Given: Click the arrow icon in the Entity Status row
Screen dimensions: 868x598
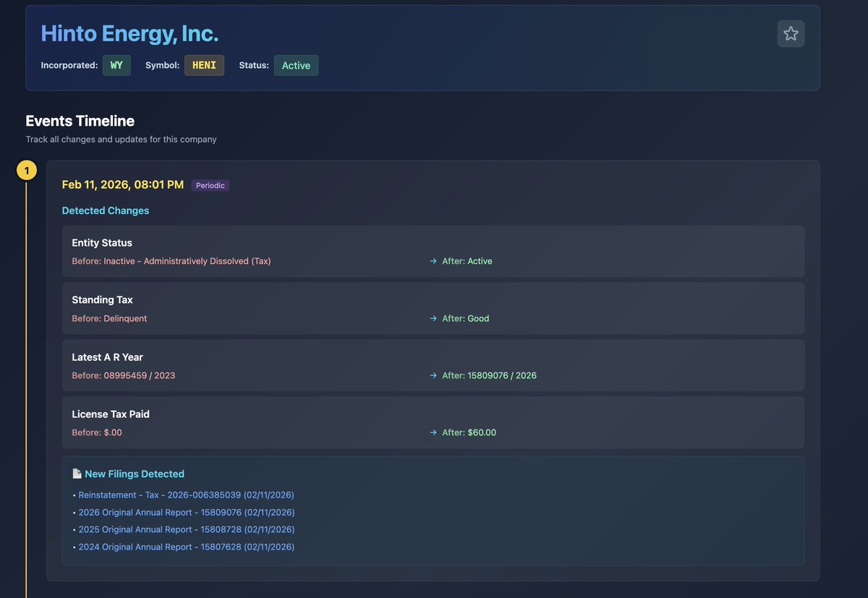Looking at the screenshot, I should (x=433, y=261).
